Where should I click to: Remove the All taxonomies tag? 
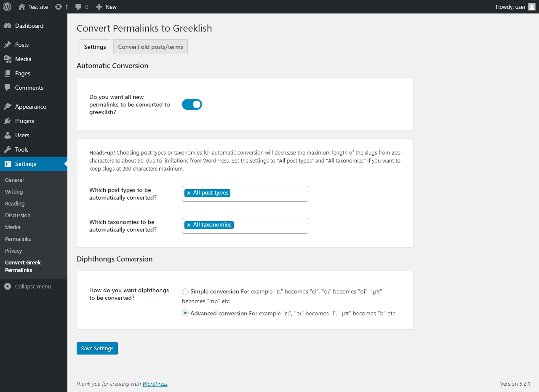(189, 225)
